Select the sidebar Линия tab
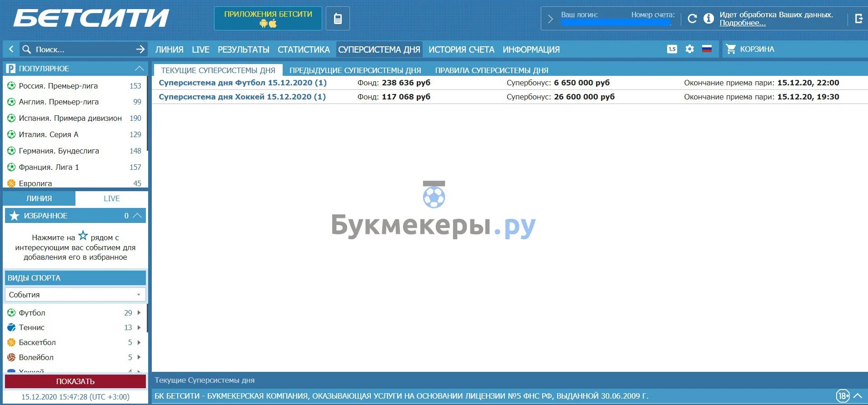Viewport: 868px width, 405px height. 39,198
